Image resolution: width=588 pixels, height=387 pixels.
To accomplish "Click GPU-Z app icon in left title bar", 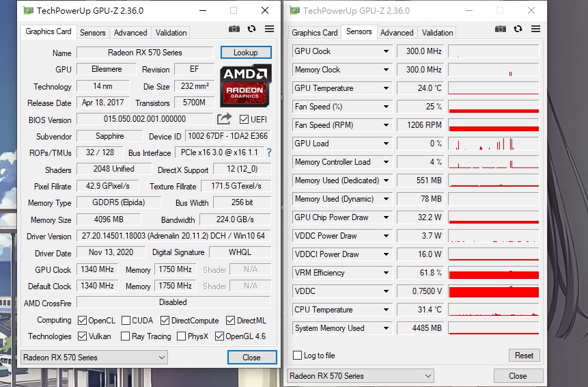I will (x=28, y=10).
